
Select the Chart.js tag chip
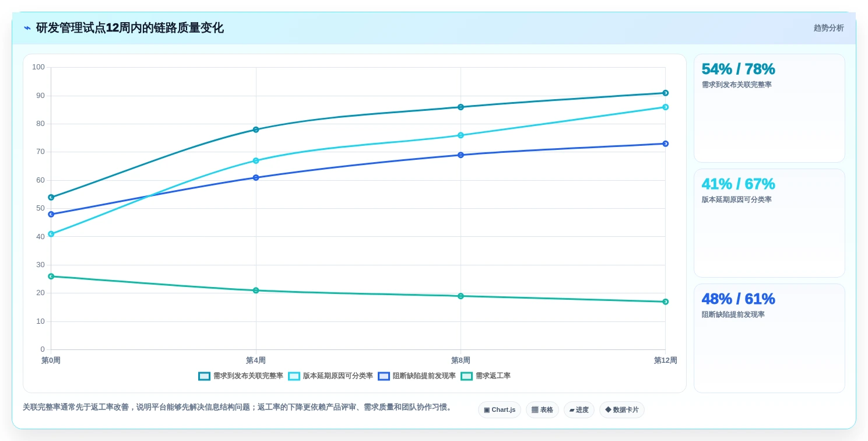(x=500, y=410)
